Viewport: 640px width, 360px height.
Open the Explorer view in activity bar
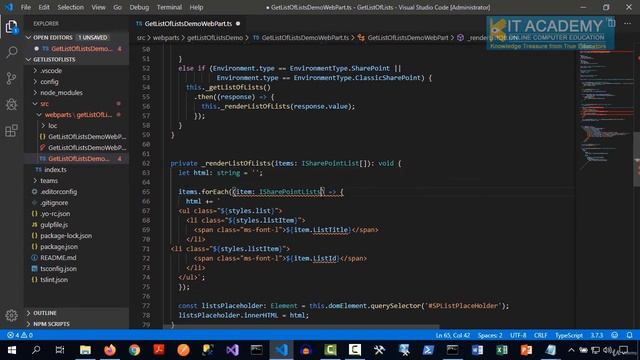click(x=11, y=27)
